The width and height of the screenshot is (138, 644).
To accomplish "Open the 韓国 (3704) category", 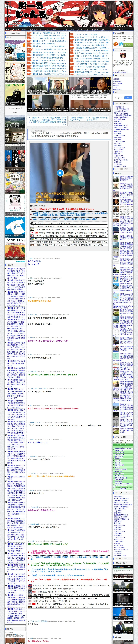I will (118, 131).
